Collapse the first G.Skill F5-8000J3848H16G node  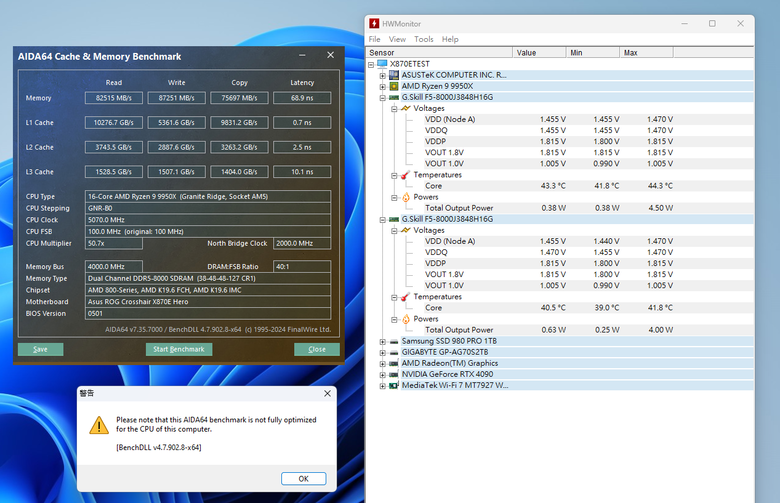coord(383,98)
